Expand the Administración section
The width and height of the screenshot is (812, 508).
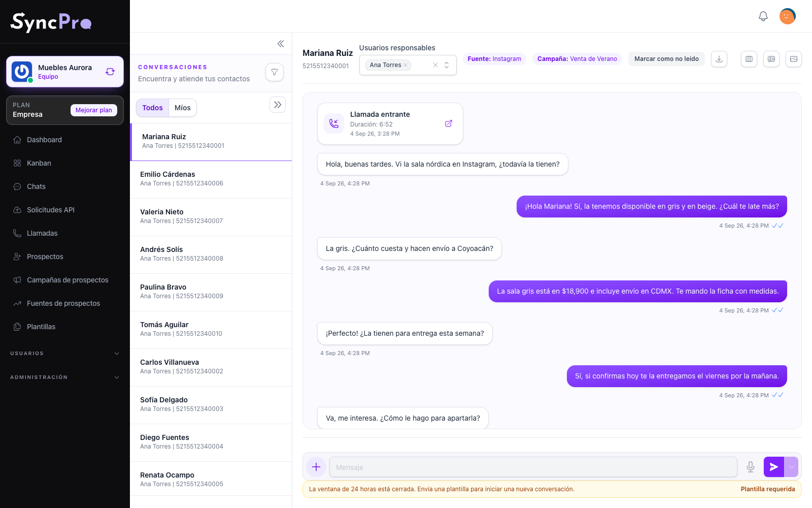coord(65,377)
